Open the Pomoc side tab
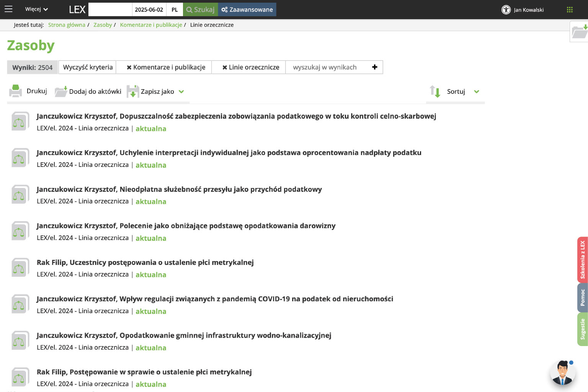The image size is (588, 392). pos(582,297)
